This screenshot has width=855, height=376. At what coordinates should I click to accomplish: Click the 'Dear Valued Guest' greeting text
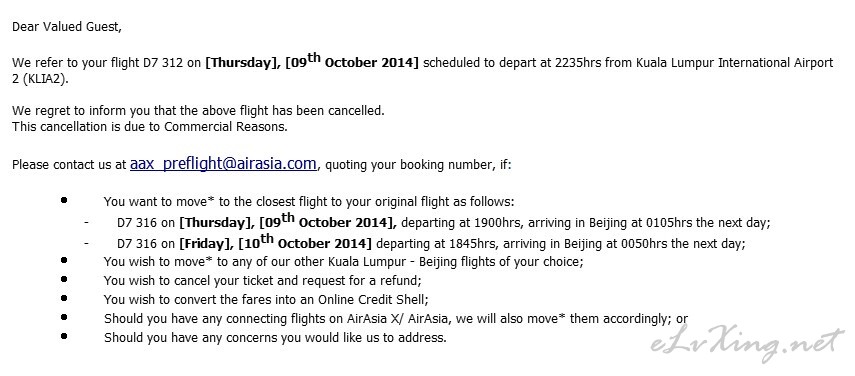coord(67,27)
